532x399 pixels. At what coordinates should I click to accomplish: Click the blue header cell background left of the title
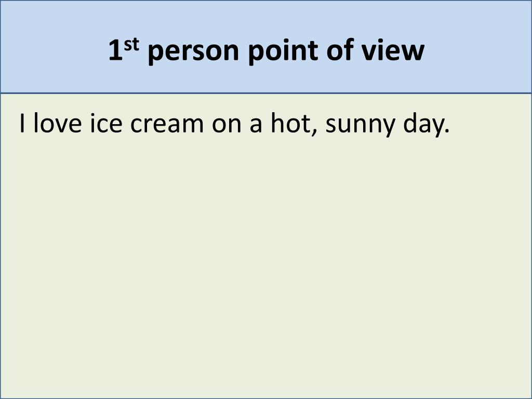[x=54, y=47]
